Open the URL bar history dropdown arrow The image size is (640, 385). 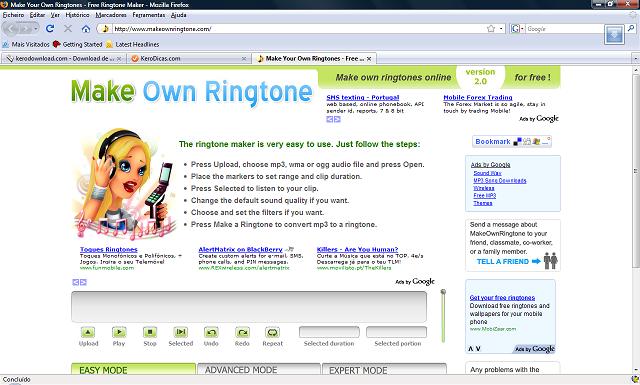pos(501,29)
